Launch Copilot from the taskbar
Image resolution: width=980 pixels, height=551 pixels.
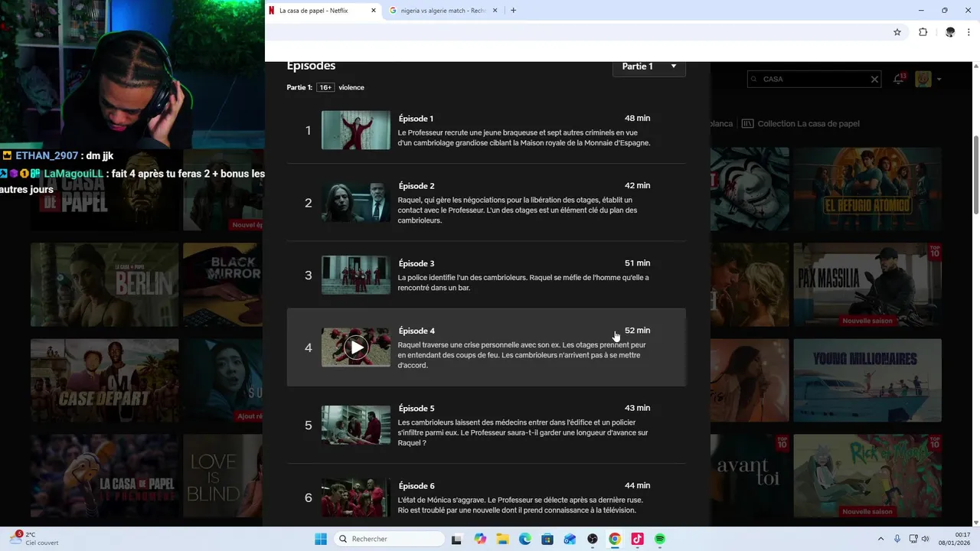480,539
